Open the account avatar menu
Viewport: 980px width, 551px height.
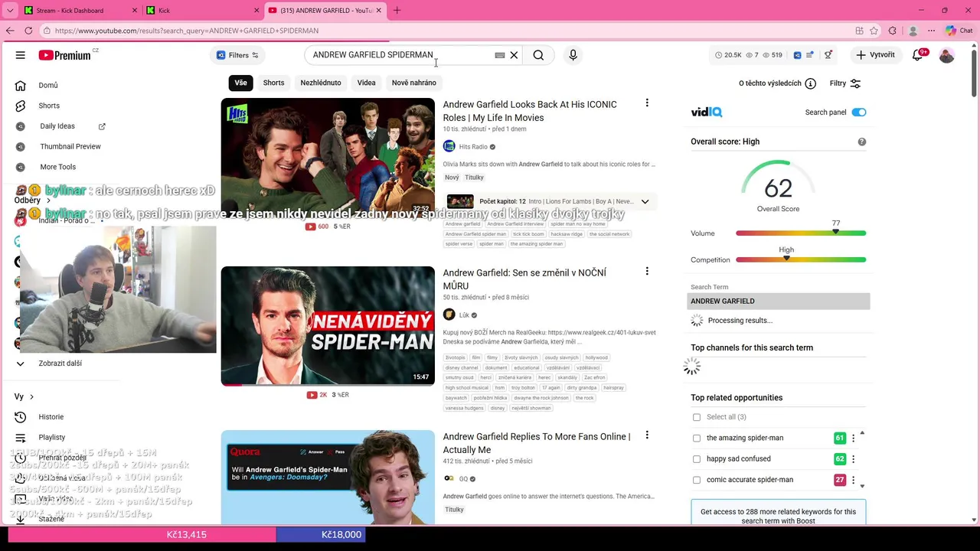pos(947,55)
